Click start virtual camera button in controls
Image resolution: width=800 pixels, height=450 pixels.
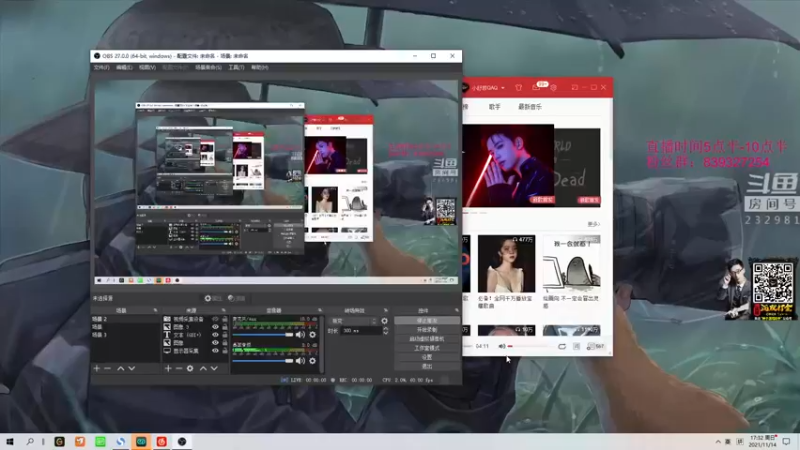click(427, 339)
